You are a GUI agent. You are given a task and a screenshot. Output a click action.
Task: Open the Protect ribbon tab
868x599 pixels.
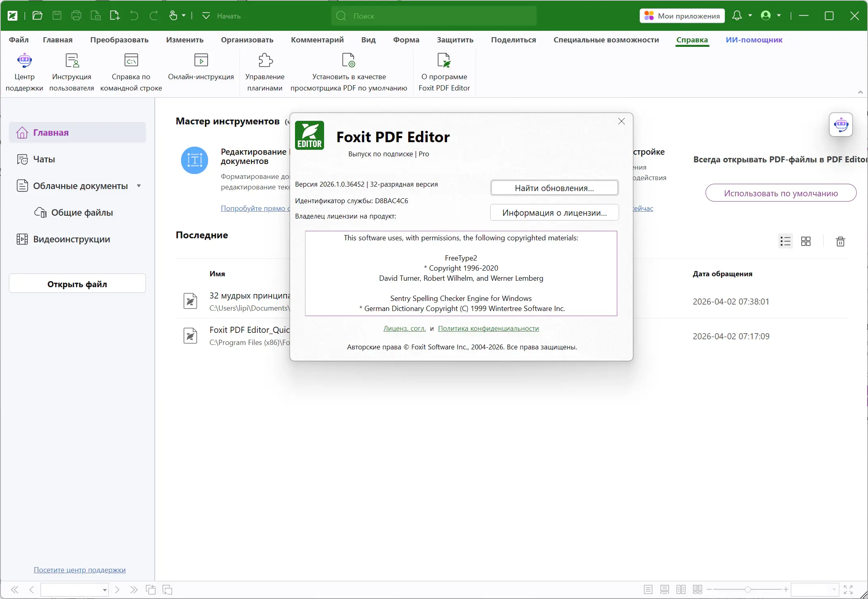click(x=455, y=40)
